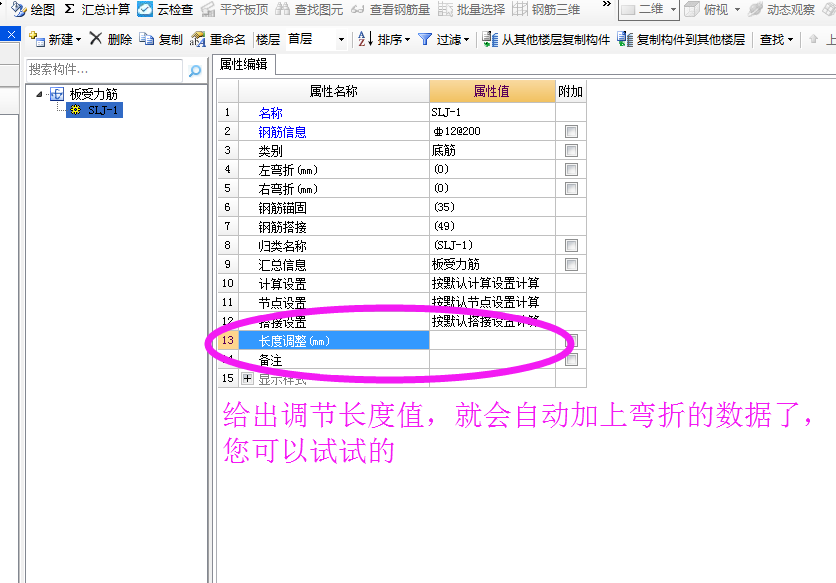Viewport: 836px width, 583px height.
Task: Expand the 显示样式 row plus icon
Action: coord(247,379)
